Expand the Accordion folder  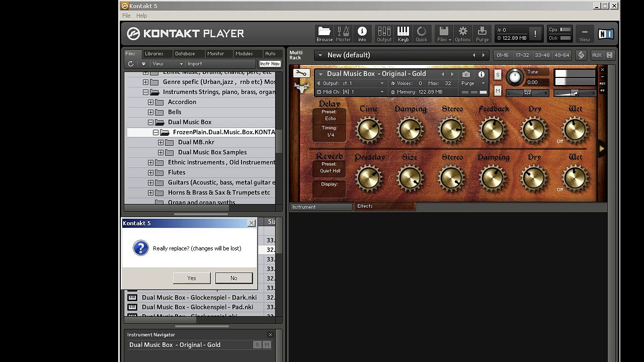(150, 102)
